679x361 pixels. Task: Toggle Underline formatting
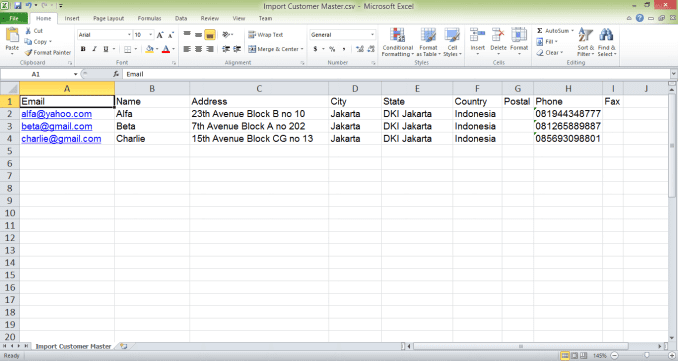[x=105, y=49]
